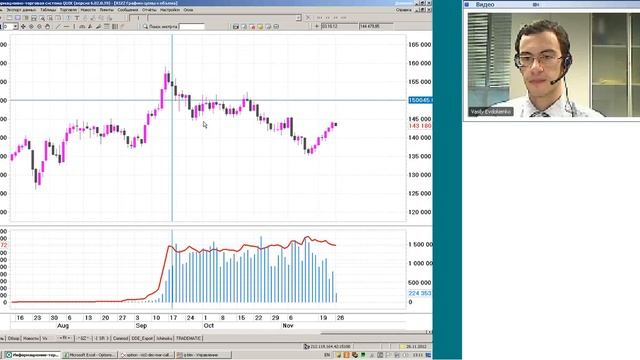Switch to the Обзор bottom tab
This screenshot has width=640, height=360.
pyautogui.click(x=13, y=338)
